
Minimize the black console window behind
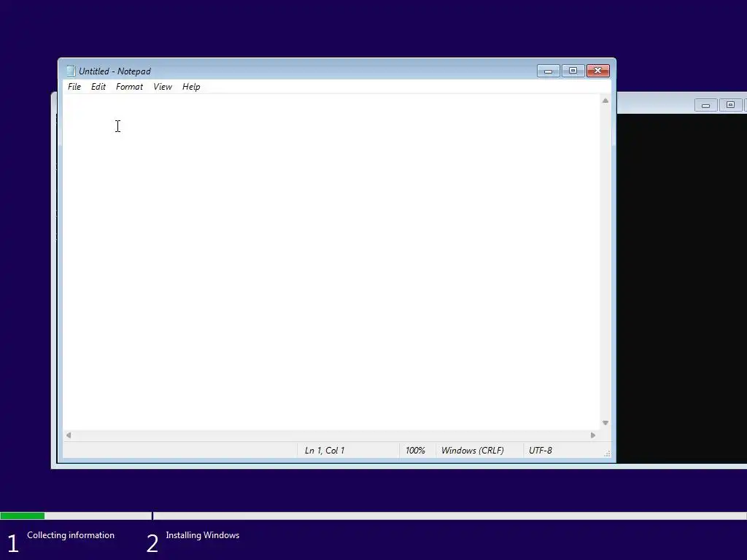click(705, 105)
